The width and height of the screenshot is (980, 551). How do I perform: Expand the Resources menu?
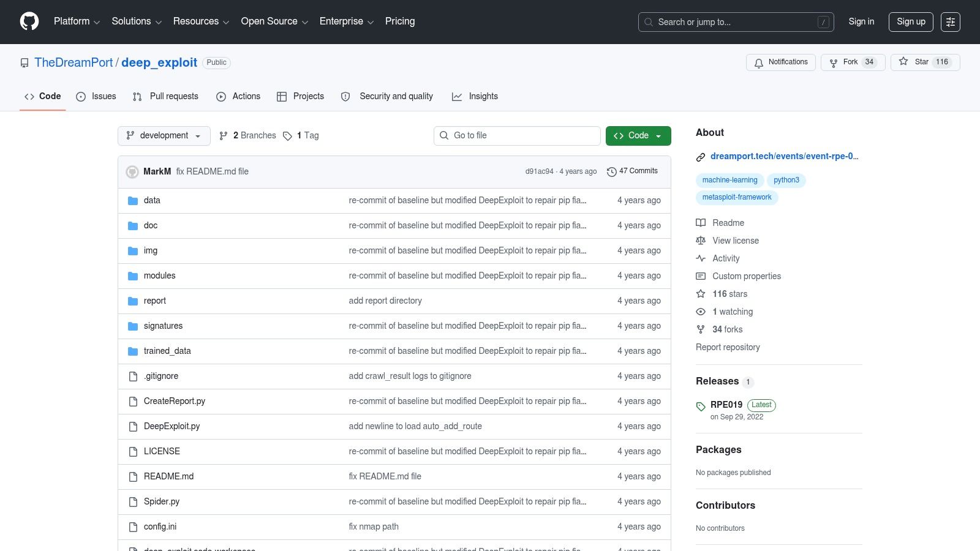(x=201, y=21)
